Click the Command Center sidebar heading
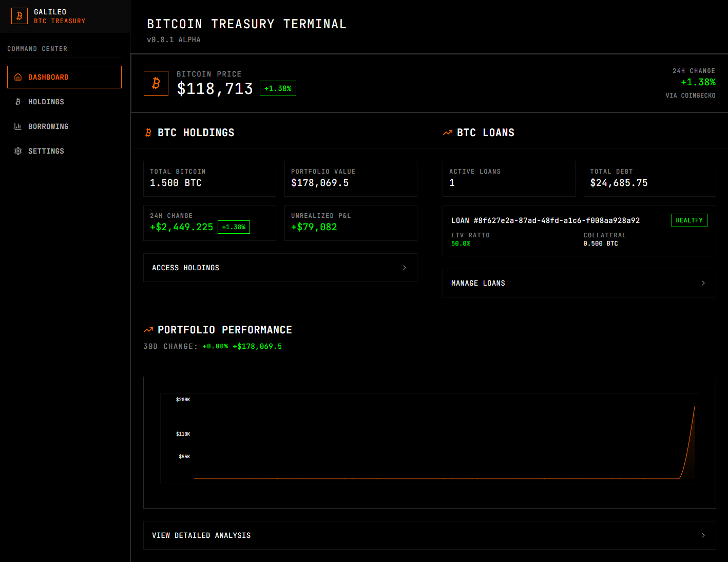Viewport: 728px width, 562px height. pyautogui.click(x=37, y=49)
